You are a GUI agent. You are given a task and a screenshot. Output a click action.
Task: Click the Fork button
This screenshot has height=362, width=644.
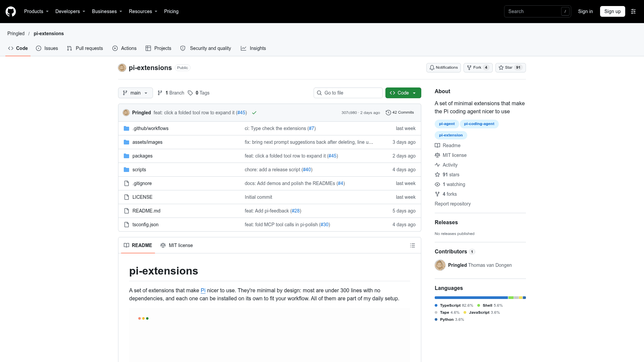click(478, 68)
